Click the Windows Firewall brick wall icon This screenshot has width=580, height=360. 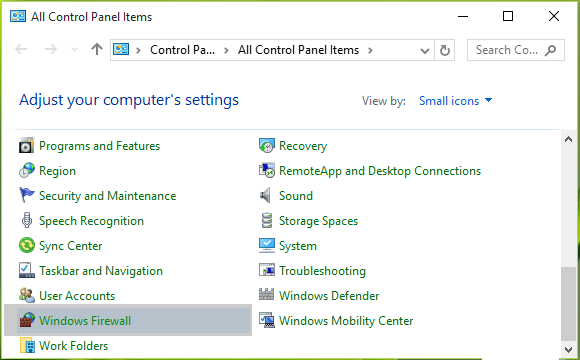27,320
